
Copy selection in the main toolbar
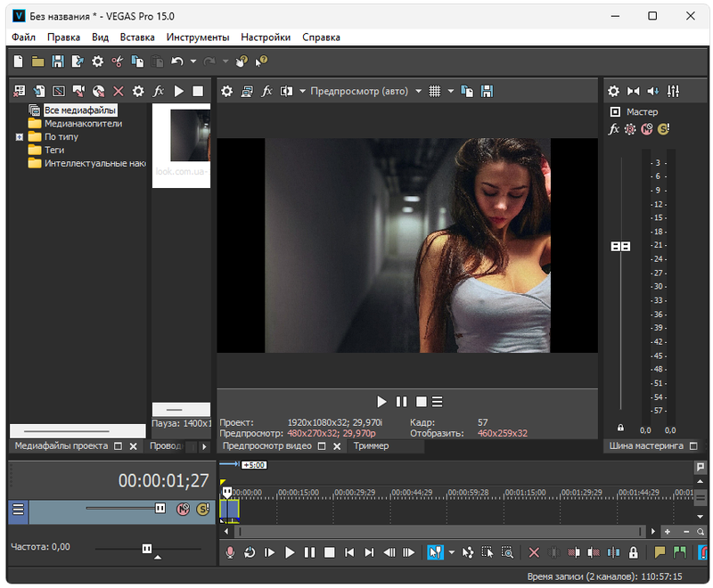pos(137,61)
